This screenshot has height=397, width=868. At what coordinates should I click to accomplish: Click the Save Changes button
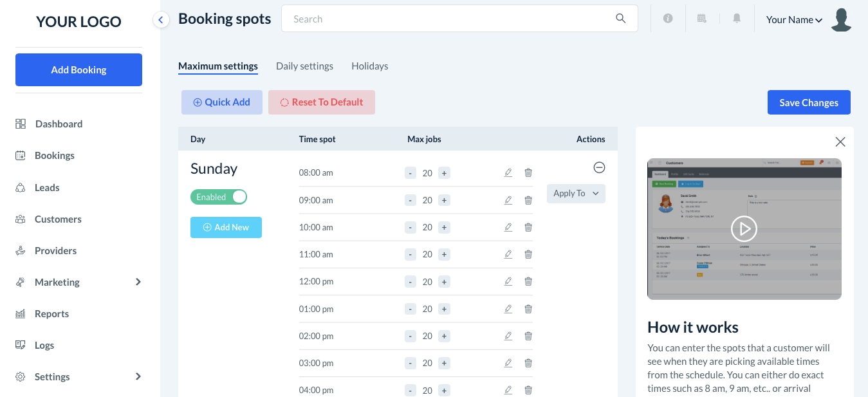pyautogui.click(x=809, y=102)
